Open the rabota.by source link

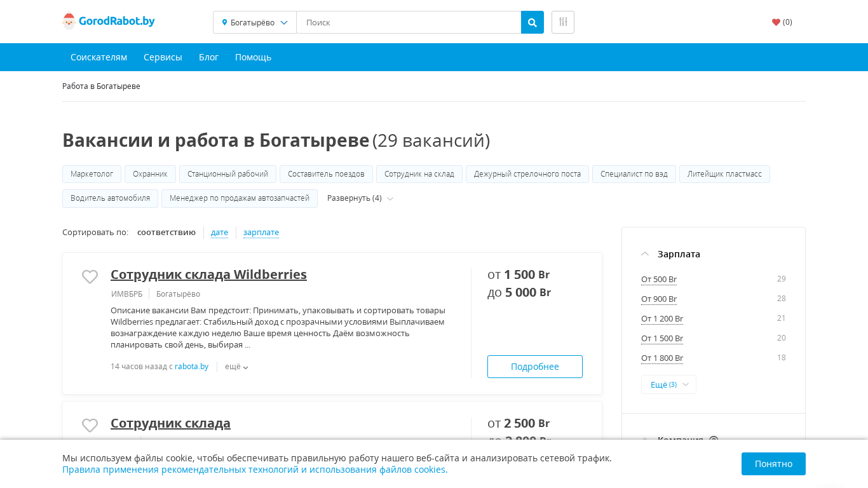click(191, 367)
